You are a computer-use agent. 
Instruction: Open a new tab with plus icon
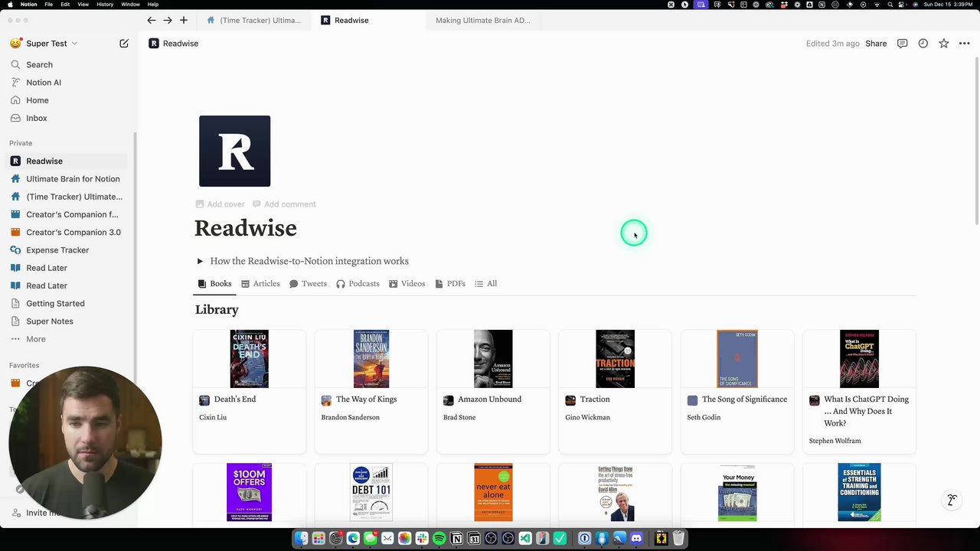pos(184,20)
